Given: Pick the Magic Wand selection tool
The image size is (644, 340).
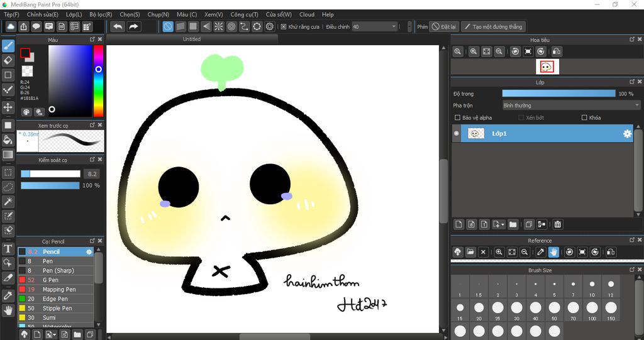Looking at the screenshot, I should 8,202.
